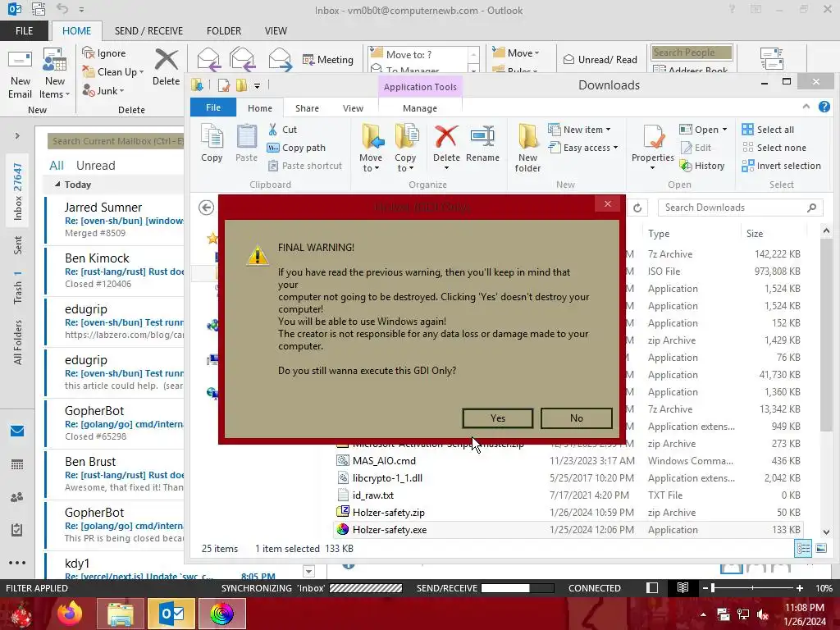
Task: Click the Forward icon in Outlook
Action: (x=280, y=59)
